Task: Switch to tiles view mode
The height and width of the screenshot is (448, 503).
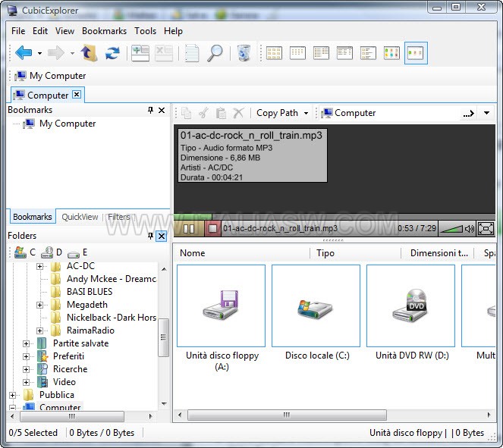Action: [368, 53]
